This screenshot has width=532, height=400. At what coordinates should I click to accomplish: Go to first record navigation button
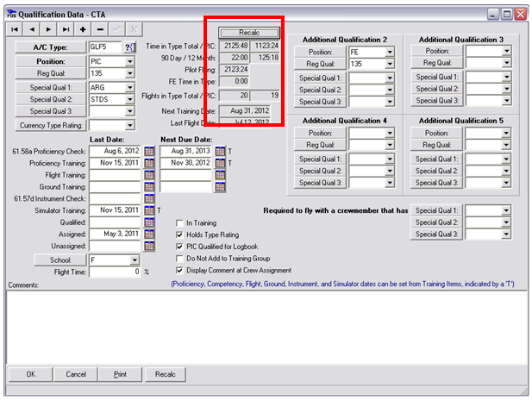(15, 29)
